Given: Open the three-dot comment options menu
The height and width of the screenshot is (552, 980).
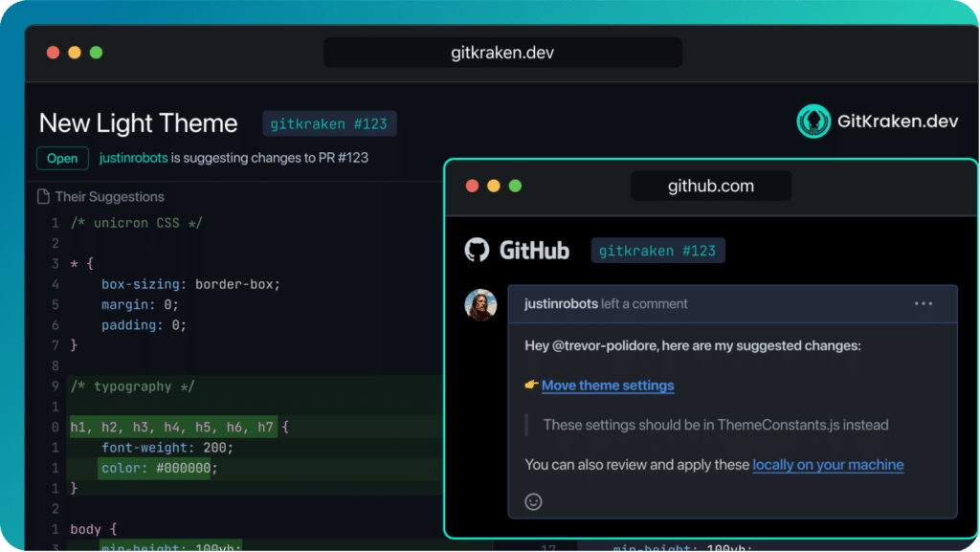Looking at the screenshot, I should (x=924, y=303).
